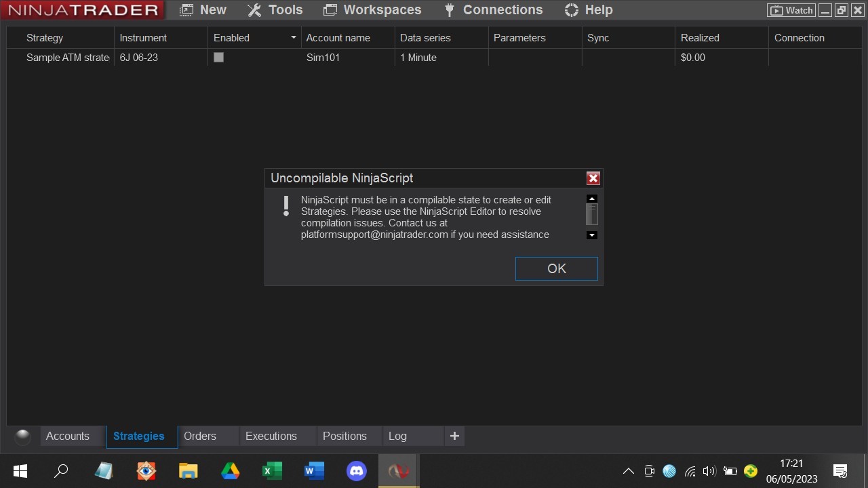The height and width of the screenshot is (488, 868).
Task: Open the Tools menu
Action: 275,10
